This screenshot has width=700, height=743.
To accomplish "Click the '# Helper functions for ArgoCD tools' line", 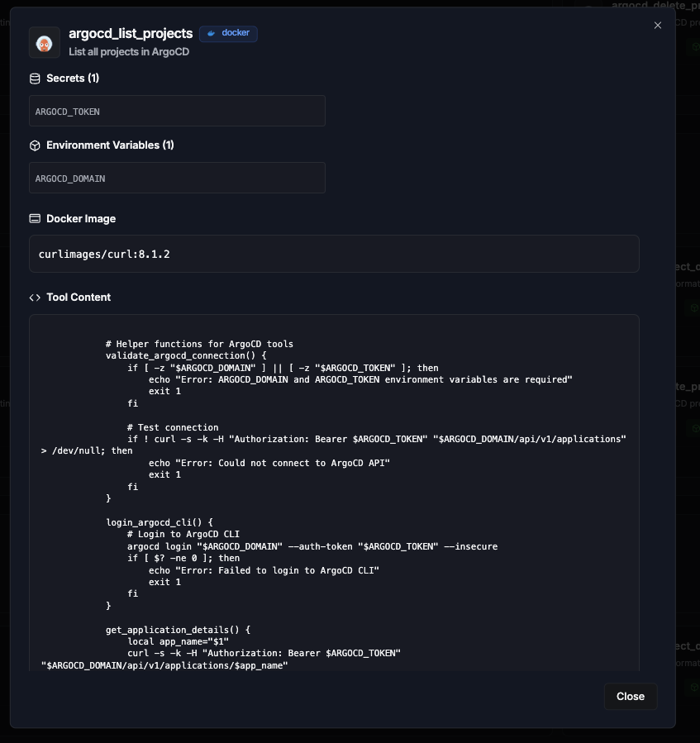I will [x=199, y=344].
